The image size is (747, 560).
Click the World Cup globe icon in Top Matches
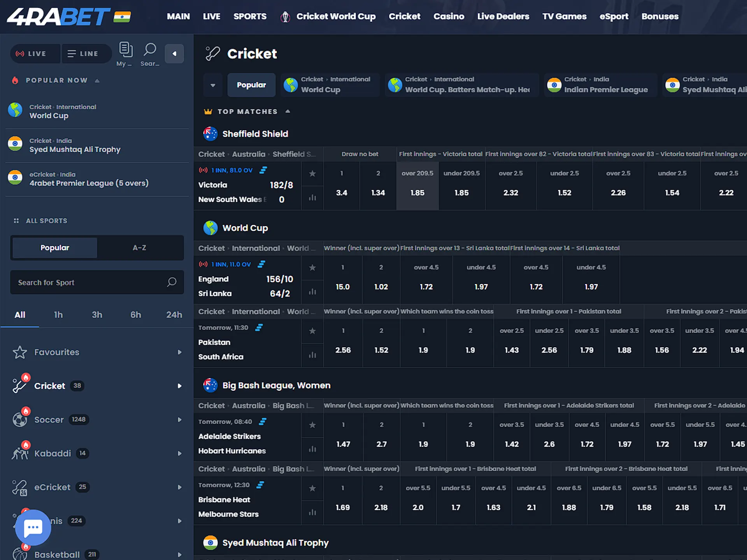coord(210,228)
